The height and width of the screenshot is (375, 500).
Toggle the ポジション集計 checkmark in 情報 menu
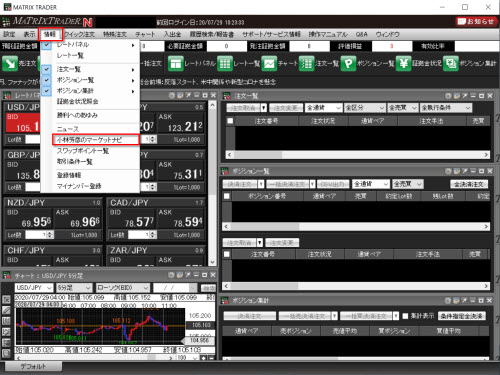47,91
